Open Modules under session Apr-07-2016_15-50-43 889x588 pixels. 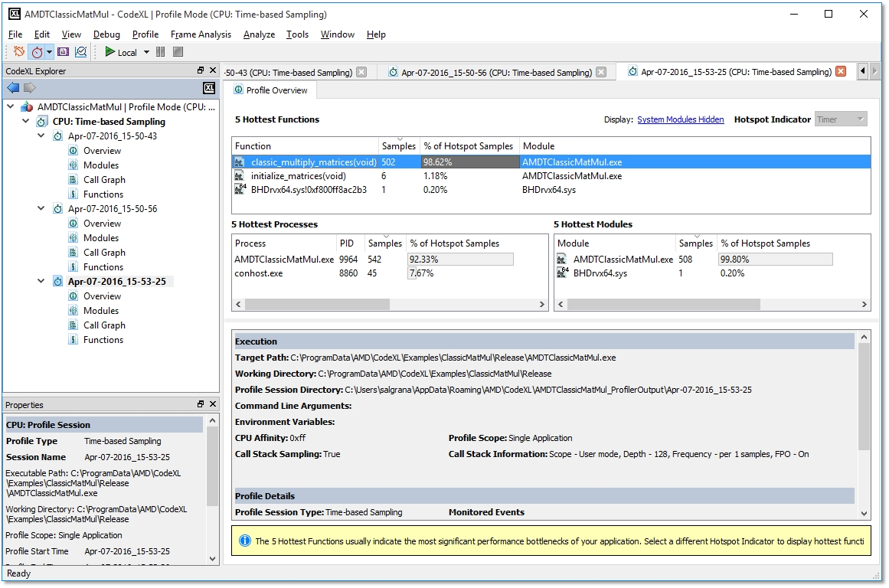click(x=101, y=165)
